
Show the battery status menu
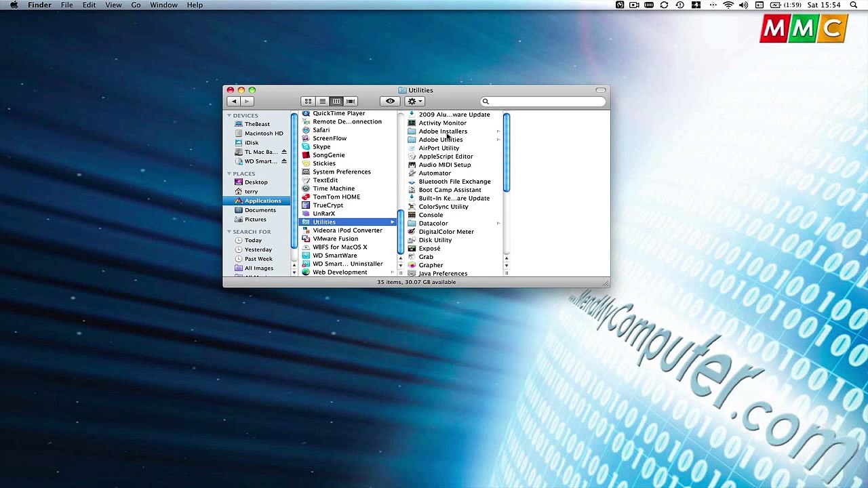coord(785,5)
